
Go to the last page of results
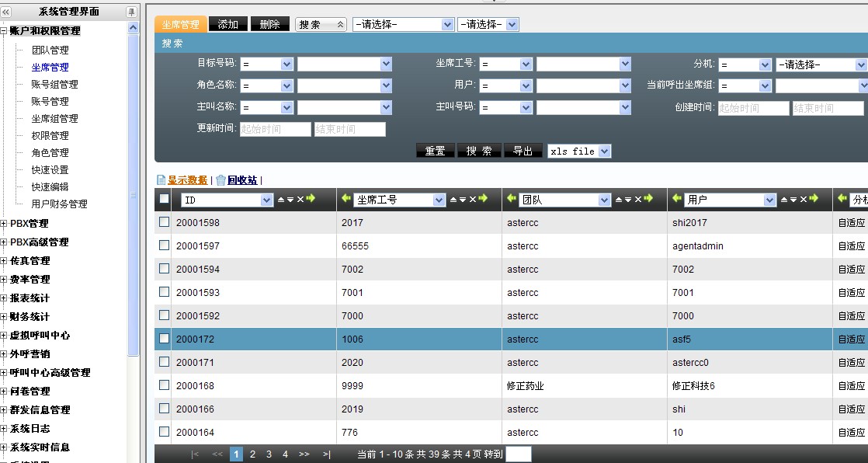tap(327, 454)
